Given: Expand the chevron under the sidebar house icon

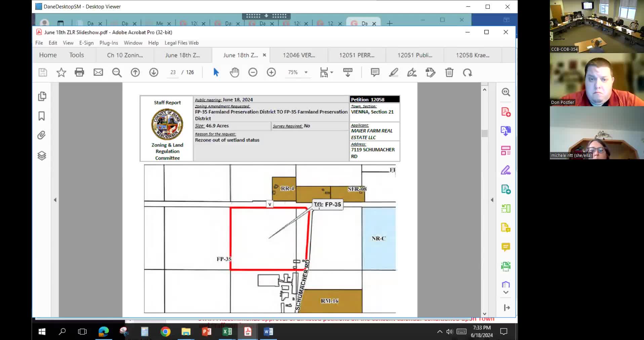Looking at the screenshot, I should tap(506, 293).
